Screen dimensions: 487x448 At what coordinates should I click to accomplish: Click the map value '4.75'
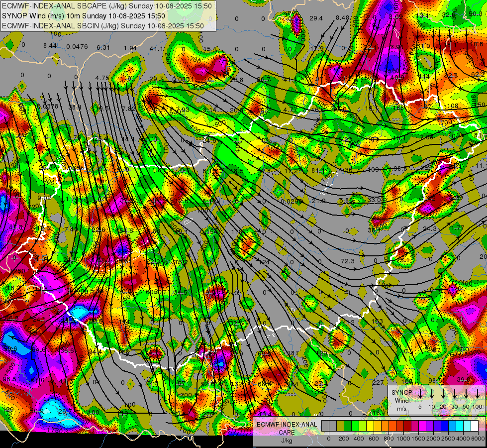pyautogui.click(x=102, y=78)
